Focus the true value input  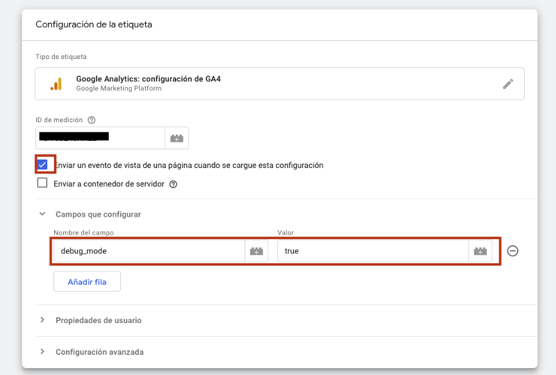pos(373,251)
